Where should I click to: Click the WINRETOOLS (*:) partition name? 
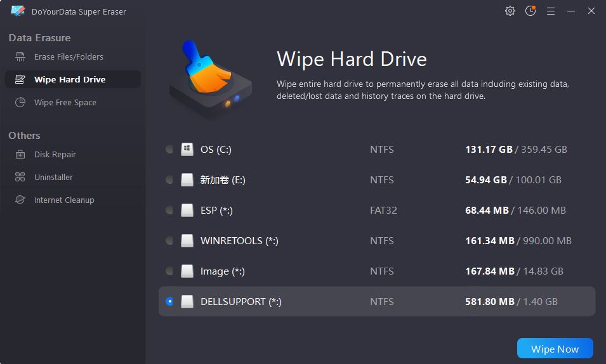(x=239, y=241)
